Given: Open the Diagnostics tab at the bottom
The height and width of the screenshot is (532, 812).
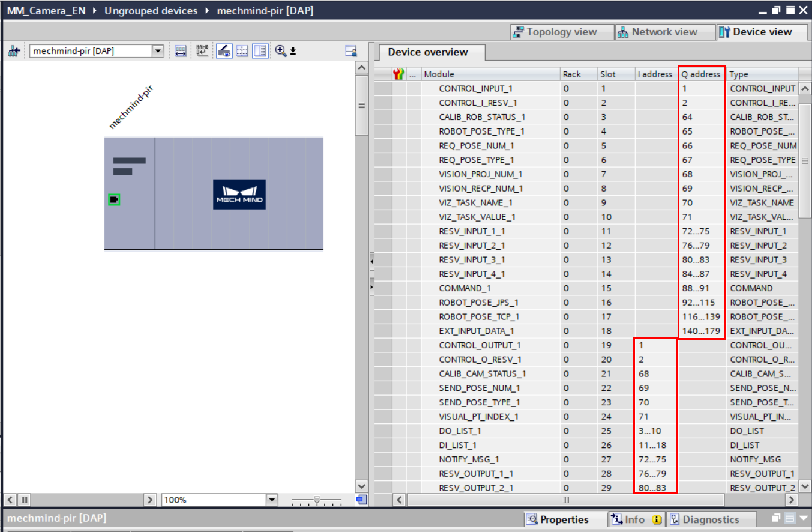Looking at the screenshot, I should tap(712, 519).
